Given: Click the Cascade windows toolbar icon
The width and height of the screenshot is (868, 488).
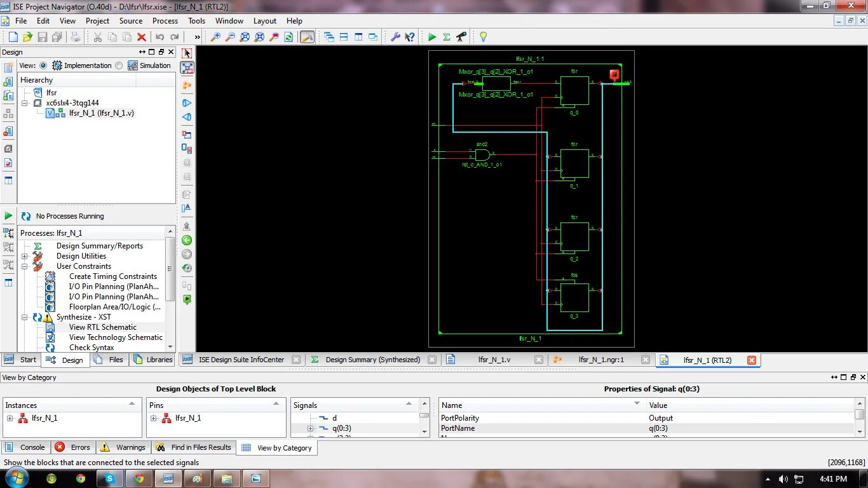Looking at the screenshot, I should click(329, 37).
